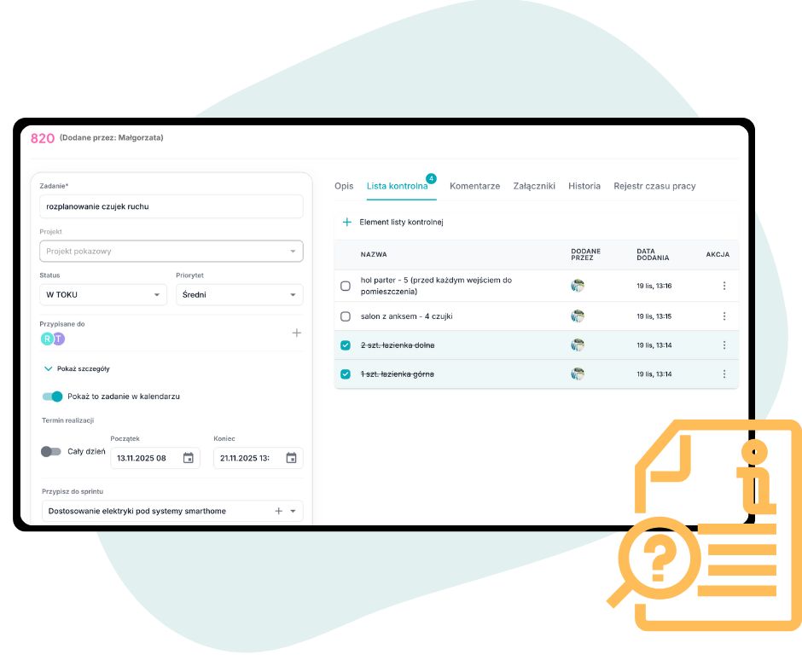Switch to the Komentarze tab
This screenshot has width=802, height=672.
(x=474, y=186)
